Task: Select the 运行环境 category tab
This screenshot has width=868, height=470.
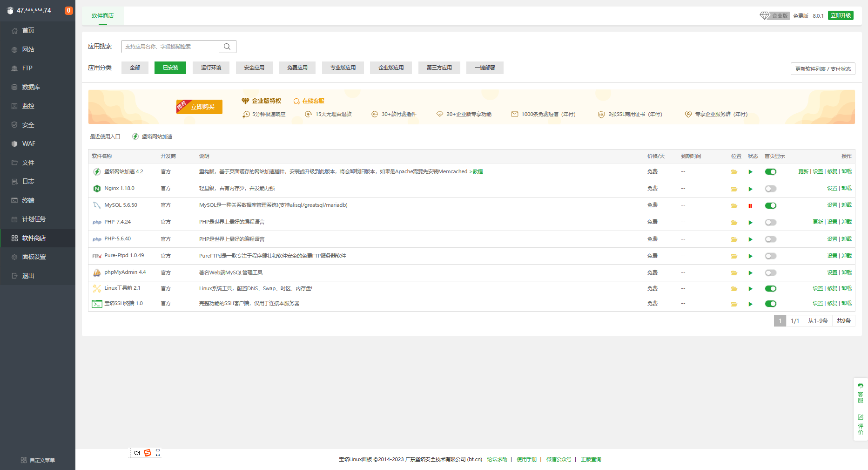Action: 211,68
